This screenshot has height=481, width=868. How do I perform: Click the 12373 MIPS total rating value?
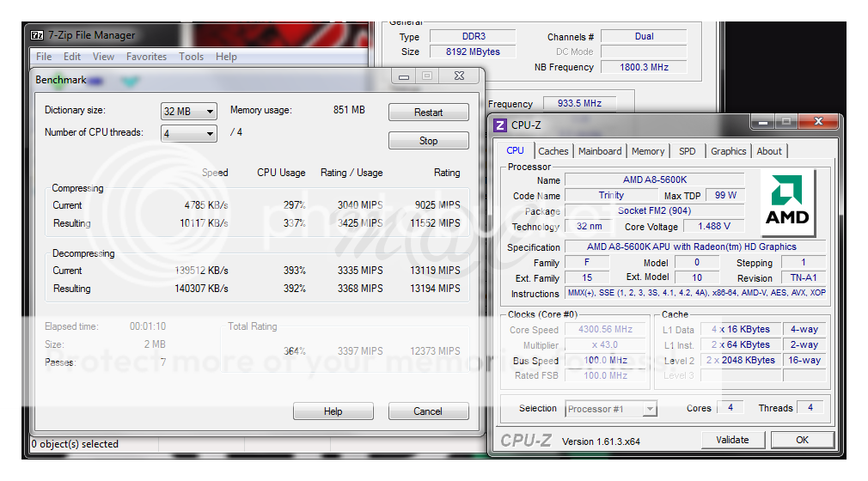point(435,351)
